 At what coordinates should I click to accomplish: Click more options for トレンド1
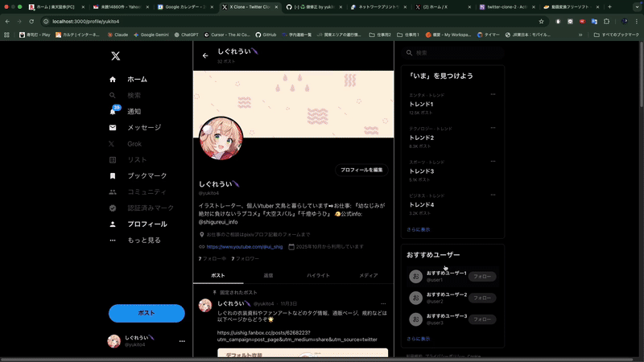click(x=493, y=94)
